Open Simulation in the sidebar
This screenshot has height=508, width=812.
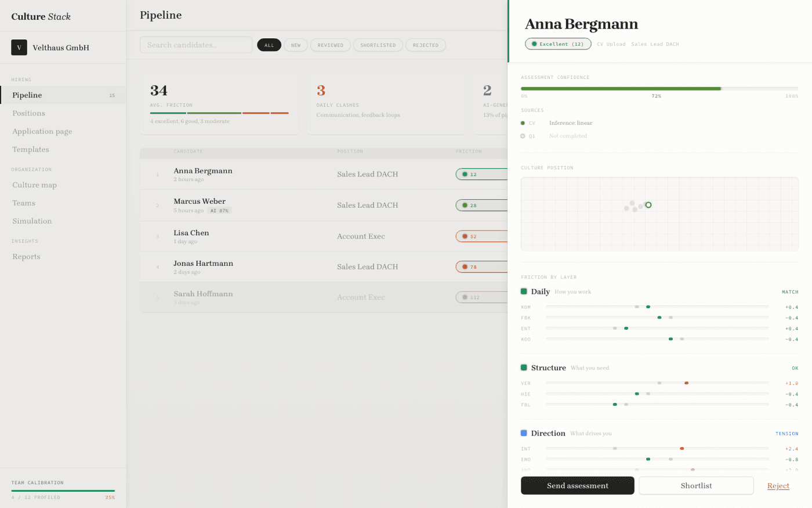tap(63, 221)
